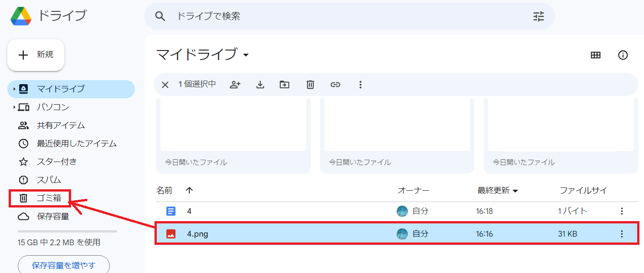Expand the パソコン tree arrow

pos(14,107)
